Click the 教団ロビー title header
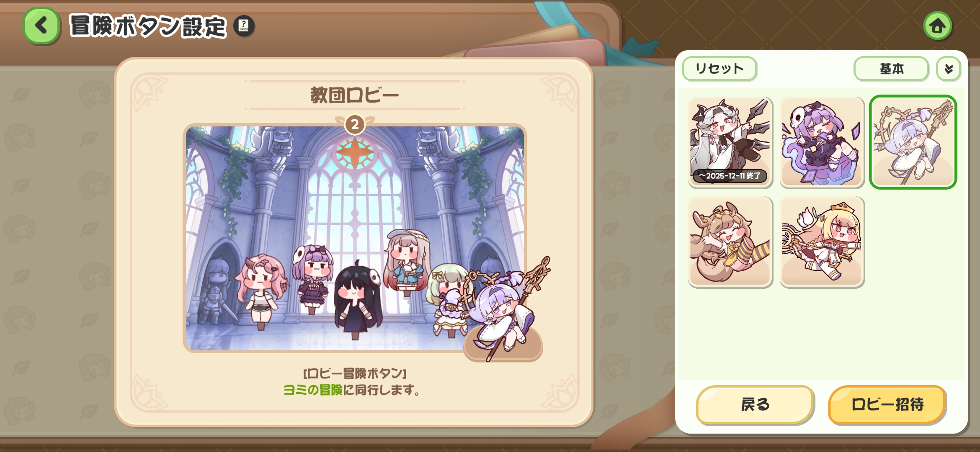 click(354, 95)
